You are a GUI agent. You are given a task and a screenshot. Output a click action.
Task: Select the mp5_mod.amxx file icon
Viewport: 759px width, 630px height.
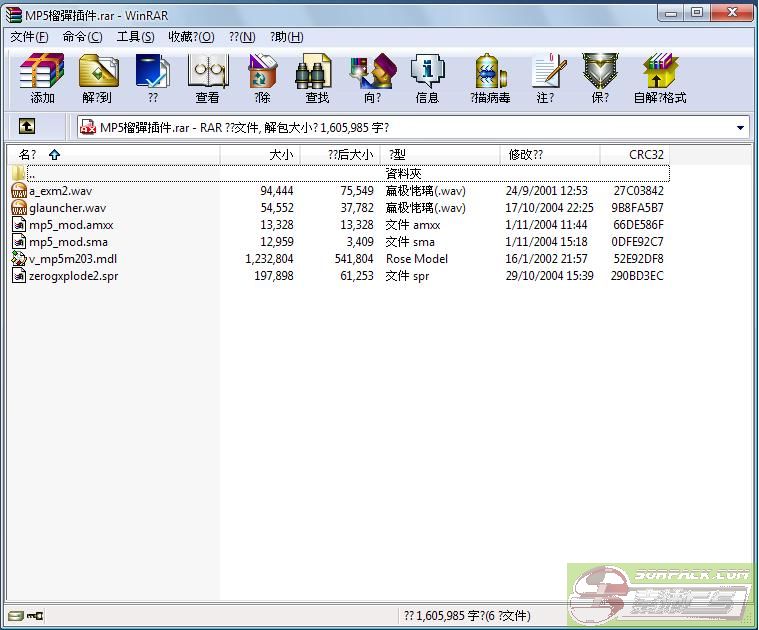coord(19,225)
